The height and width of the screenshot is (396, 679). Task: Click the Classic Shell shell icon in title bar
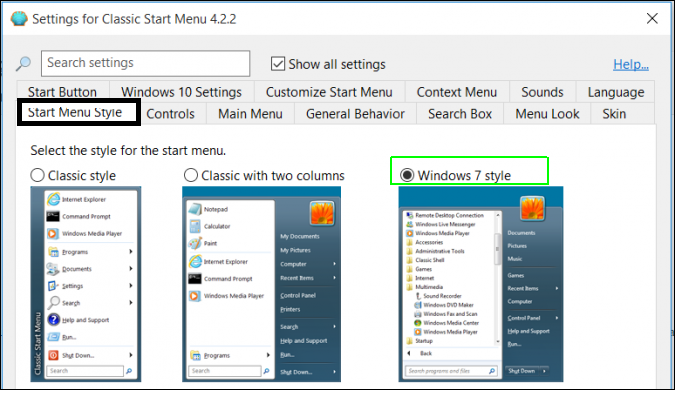coord(19,19)
